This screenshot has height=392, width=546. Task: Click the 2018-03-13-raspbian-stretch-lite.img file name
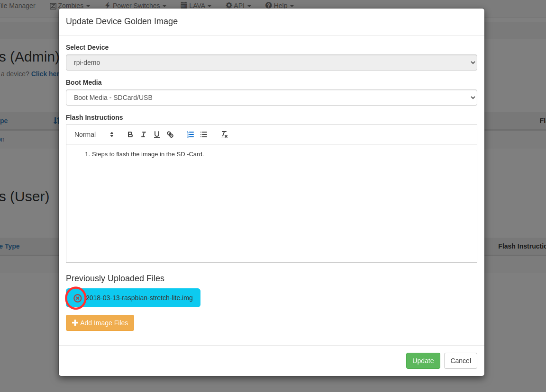click(x=139, y=298)
